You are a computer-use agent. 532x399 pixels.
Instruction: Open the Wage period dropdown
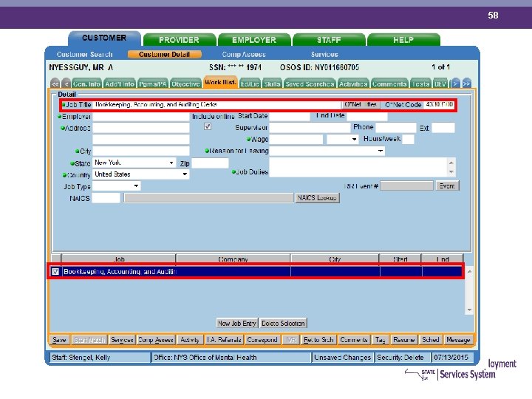click(354, 139)
